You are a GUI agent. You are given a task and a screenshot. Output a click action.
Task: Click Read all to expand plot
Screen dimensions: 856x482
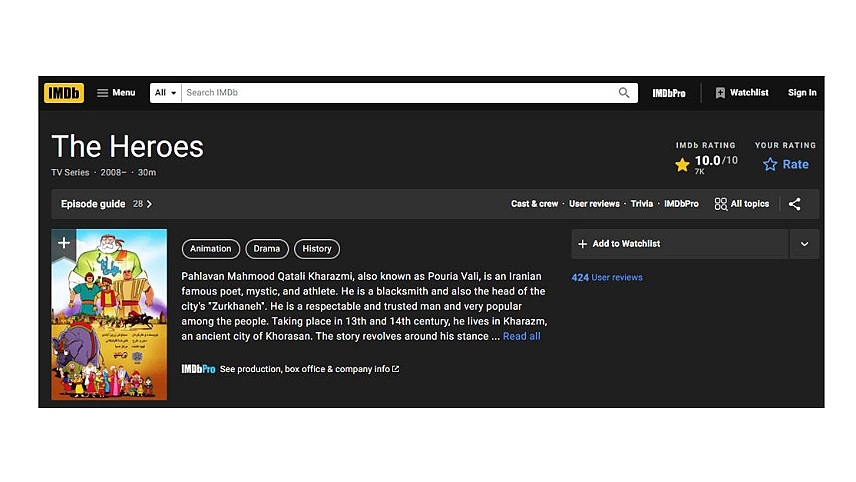pos(521,336)
